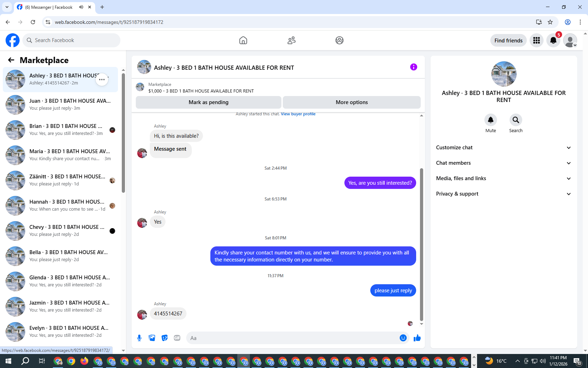The width and height of the screenshot is (588, 368).
Task: Click the conversation list scrollbar
Action: pos(123,132)
